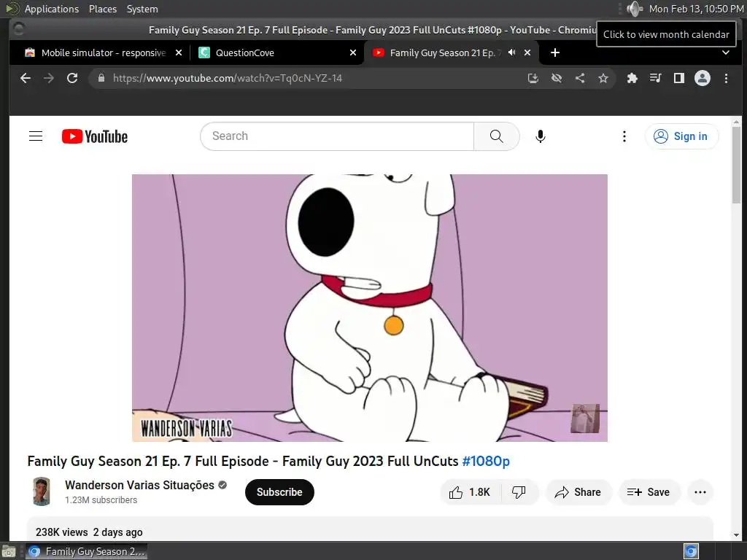Close the Mobile simulator tab

coord(179,52)
